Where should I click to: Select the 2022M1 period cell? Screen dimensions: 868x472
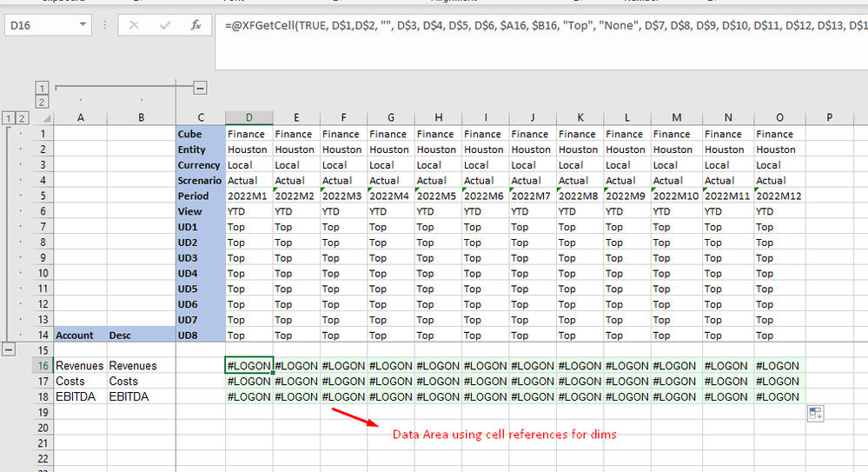(x=249, y=196)
